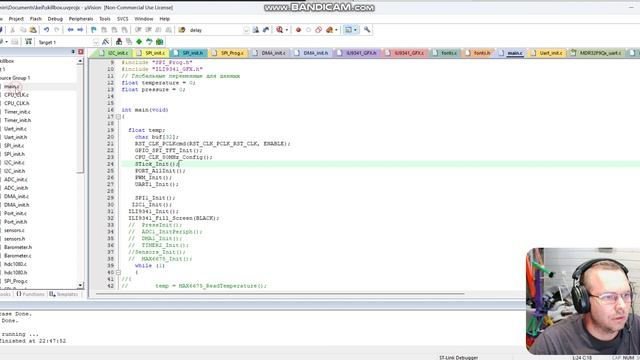This screenshot has width=640, height=360.
Task: Switch to the MDR32F9Qx_uart.c editor tab
Action: (x=596, y=53)
